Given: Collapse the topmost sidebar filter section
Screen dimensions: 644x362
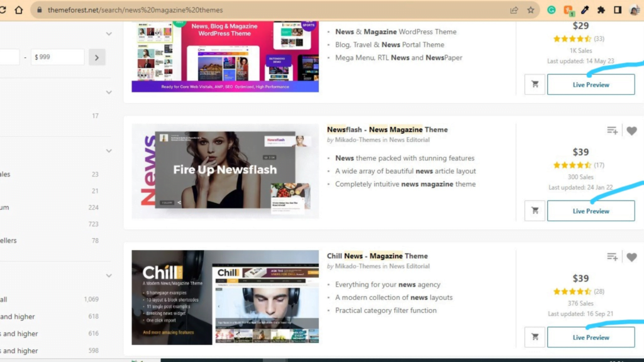Looking at the screenshot, I should tap(108, 33).
